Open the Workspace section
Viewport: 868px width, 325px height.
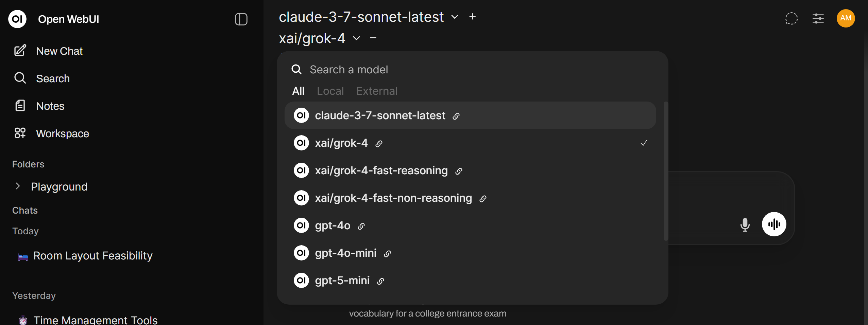[x=62, y=133]
